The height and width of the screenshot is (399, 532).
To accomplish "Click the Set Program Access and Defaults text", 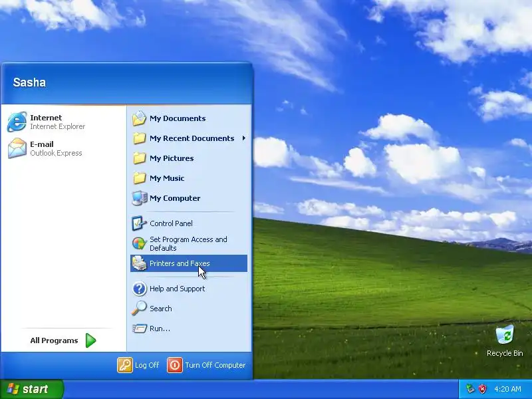I will coord(188,243).
